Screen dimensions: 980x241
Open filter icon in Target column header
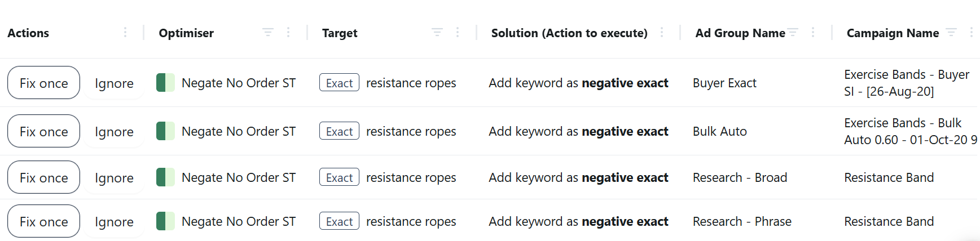(437, 33)
